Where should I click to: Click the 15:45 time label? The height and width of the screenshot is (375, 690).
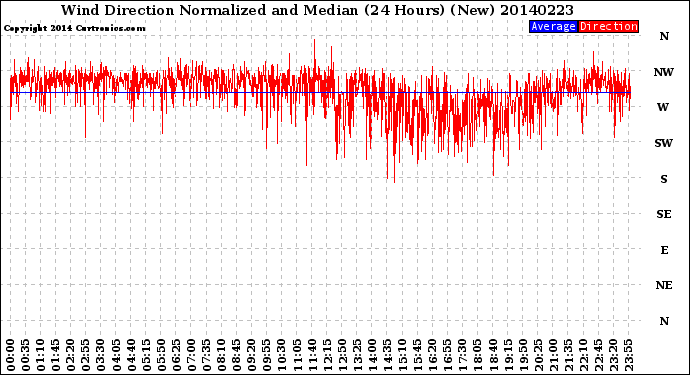[418, 355]
